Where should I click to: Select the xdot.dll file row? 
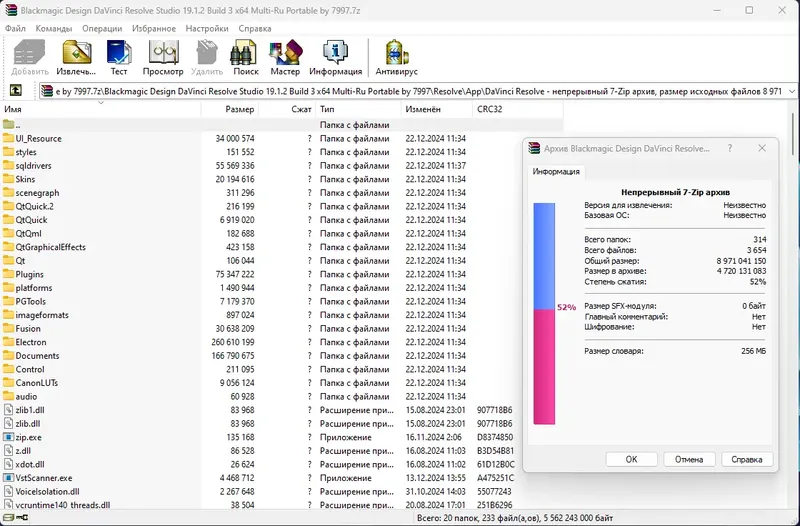click(x=282, y=464)
